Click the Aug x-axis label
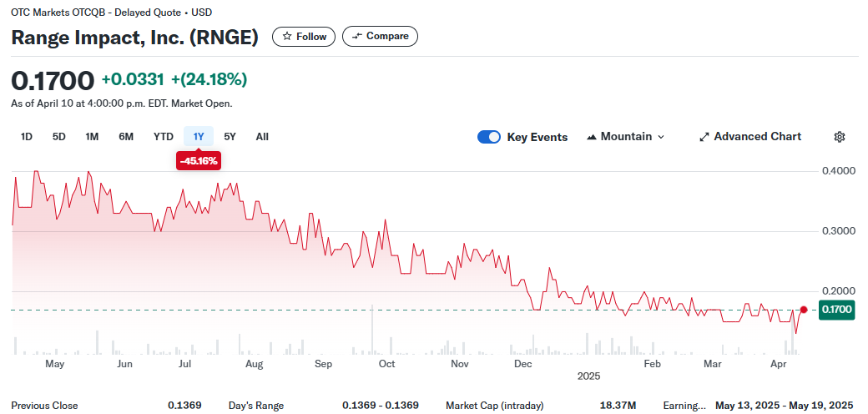868x414 pixels. 254,364
